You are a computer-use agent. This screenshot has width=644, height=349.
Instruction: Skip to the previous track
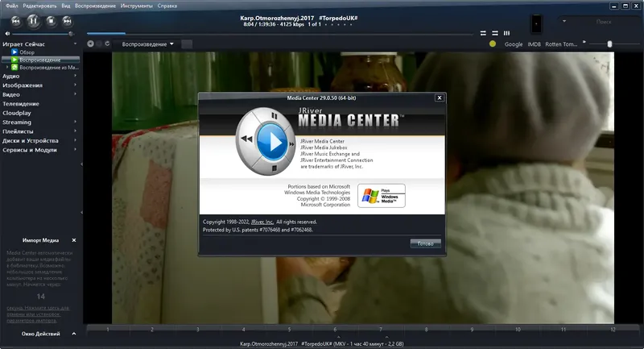(15, 21)
